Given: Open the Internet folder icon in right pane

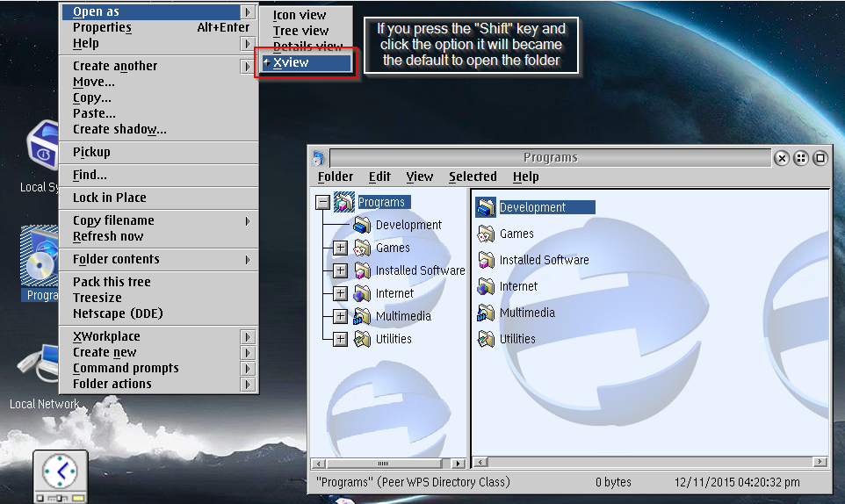Looking at the screenshot, I should (x=486, y=287).
